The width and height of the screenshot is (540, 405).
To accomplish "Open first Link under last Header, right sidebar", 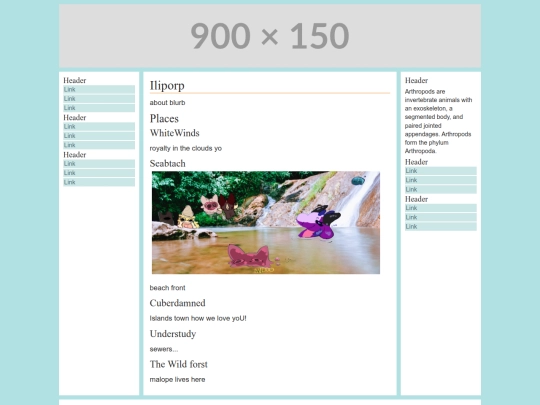I will (441, 208).
